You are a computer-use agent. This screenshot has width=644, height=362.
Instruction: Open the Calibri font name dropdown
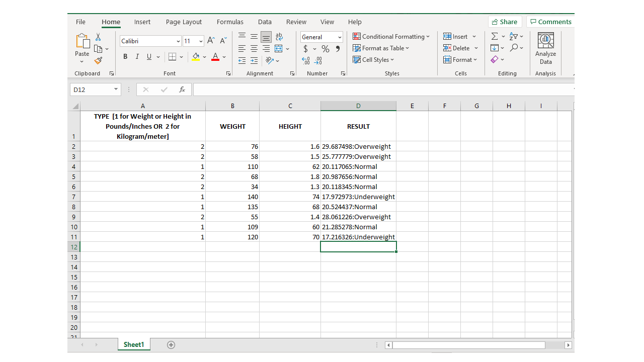coord(178,41)
